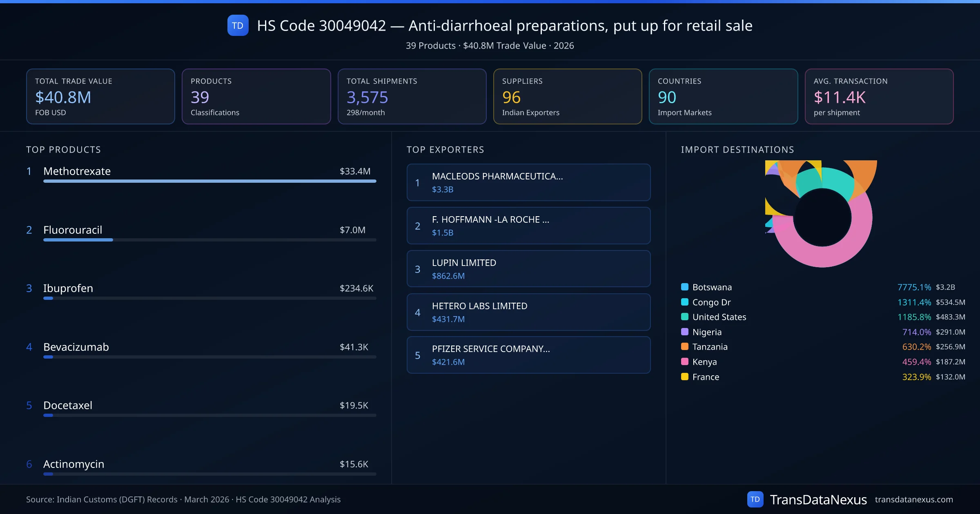Select the Suppliers 96 stat card
The width and height of the screenshot is (980, 514).
[x=567, y=96]
